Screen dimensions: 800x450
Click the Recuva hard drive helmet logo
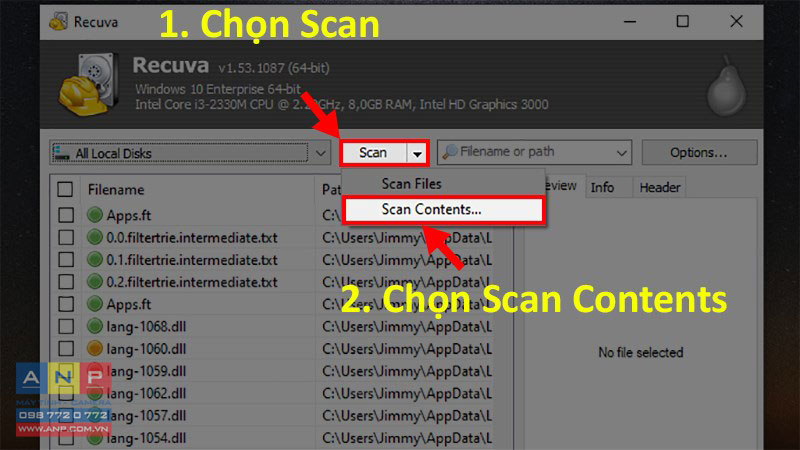pos(89,84)
